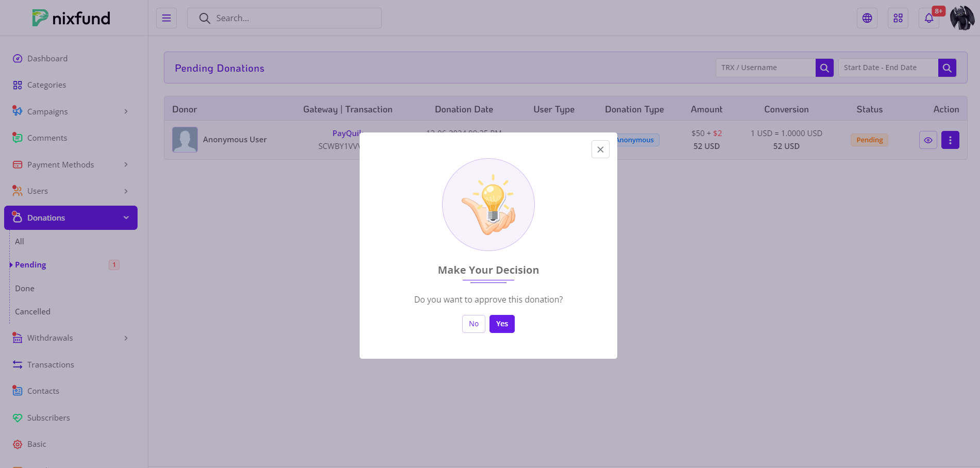Open the notifications bell

[x=929, y=18]
